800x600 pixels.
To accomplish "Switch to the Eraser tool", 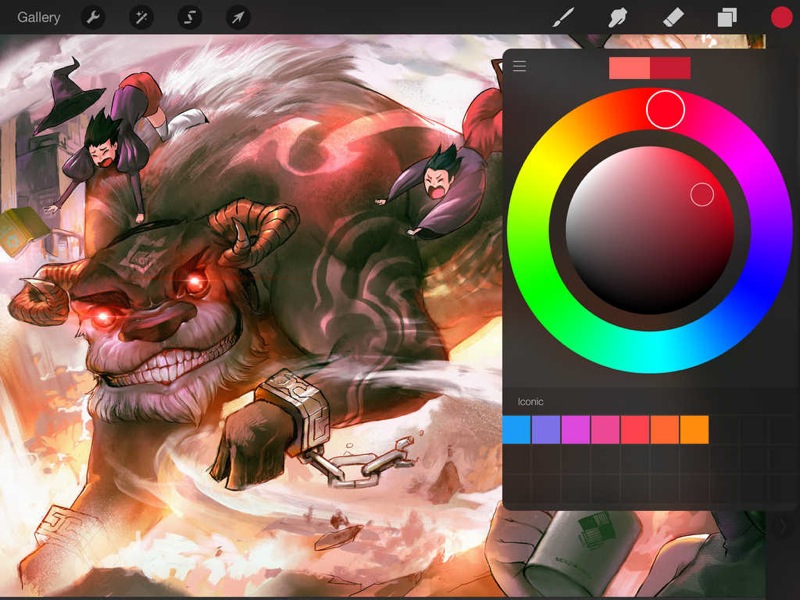I will (673, 17).
